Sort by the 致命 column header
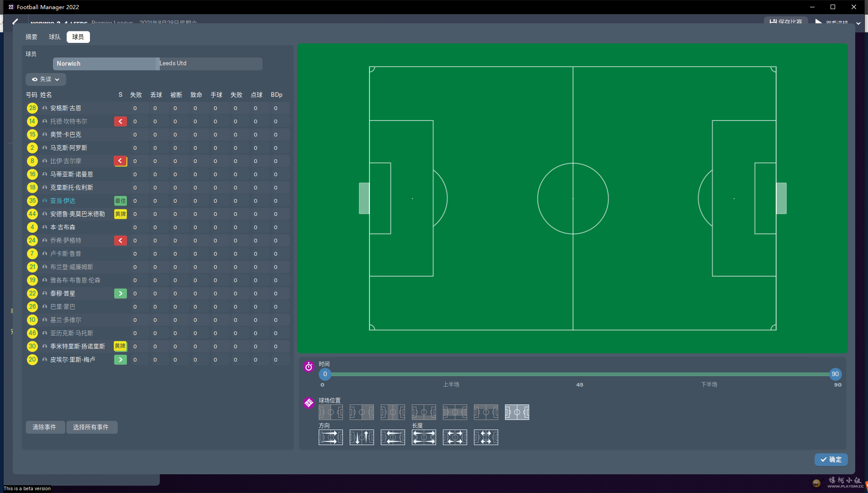The height and width of the screenshot is (493, 868). click(x=196, y=95)
